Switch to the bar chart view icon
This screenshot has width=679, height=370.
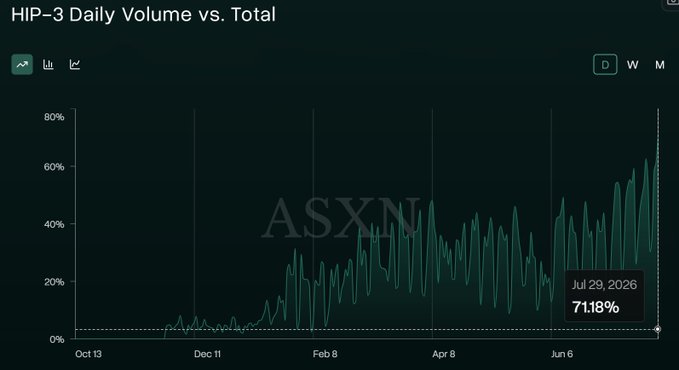pyautogui.click(x=48, y=65)
